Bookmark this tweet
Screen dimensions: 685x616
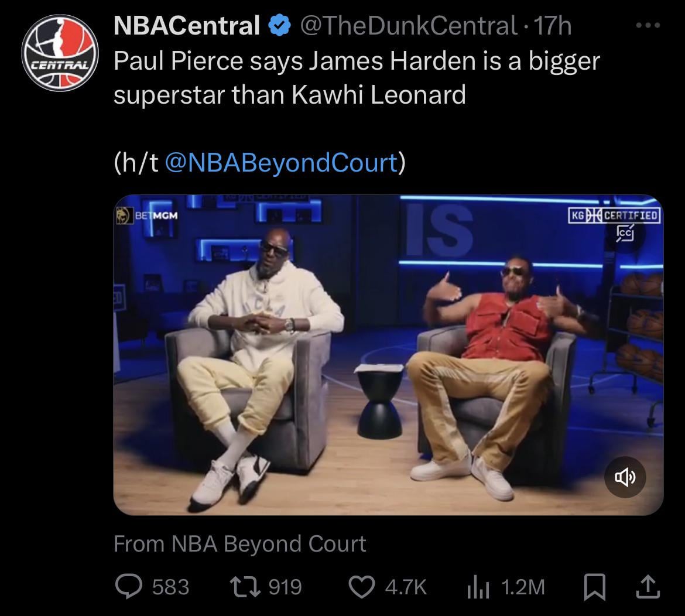coord(595,587)
